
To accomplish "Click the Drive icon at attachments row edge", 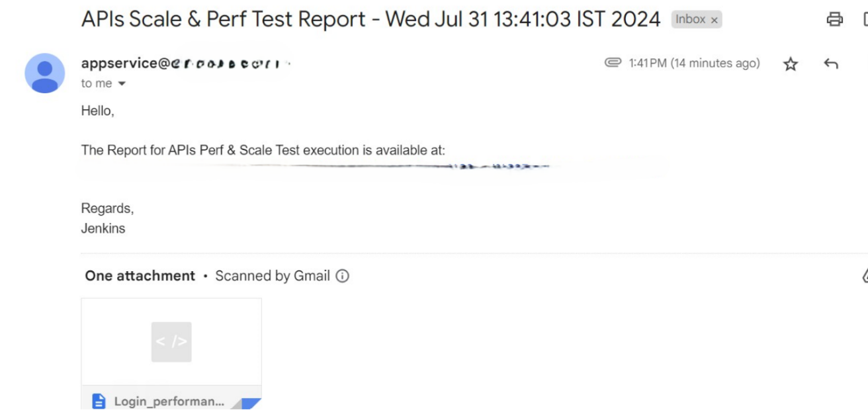I will pyautogui.click(x=864, y=276).
